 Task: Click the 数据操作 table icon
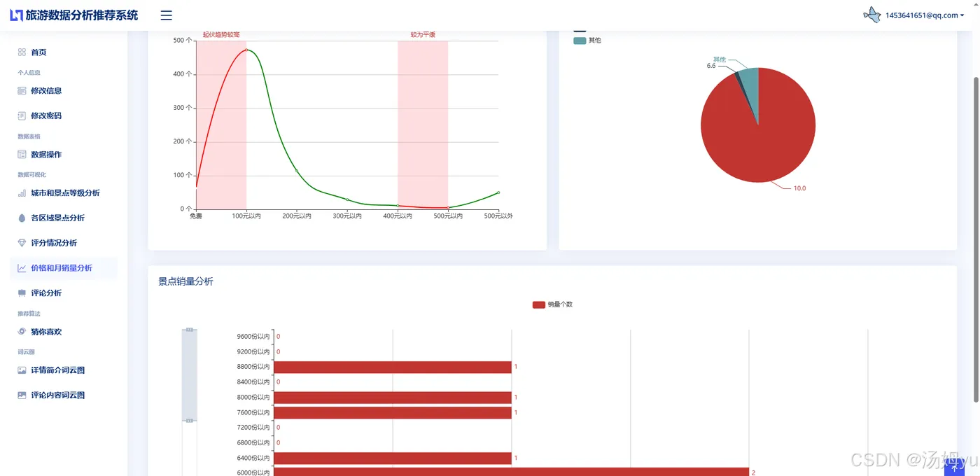22,155
